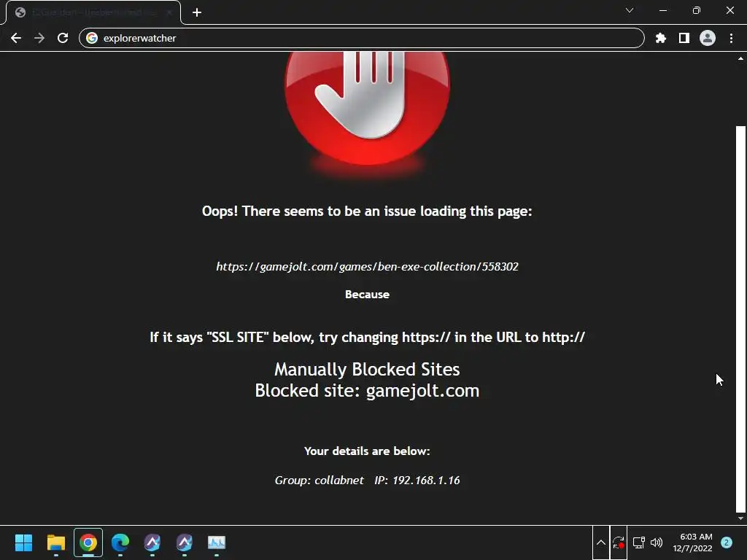Close the E2Guardian tab

tap(169, 12)
